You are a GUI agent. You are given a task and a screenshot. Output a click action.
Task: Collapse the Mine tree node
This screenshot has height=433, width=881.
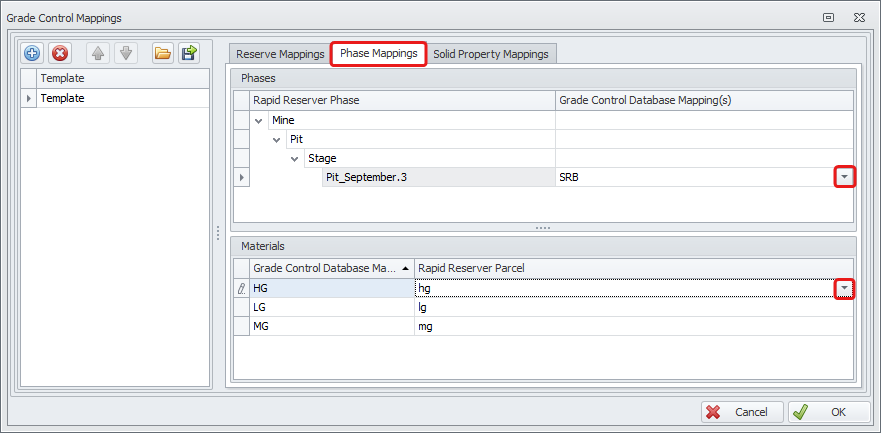click(260, 120)
